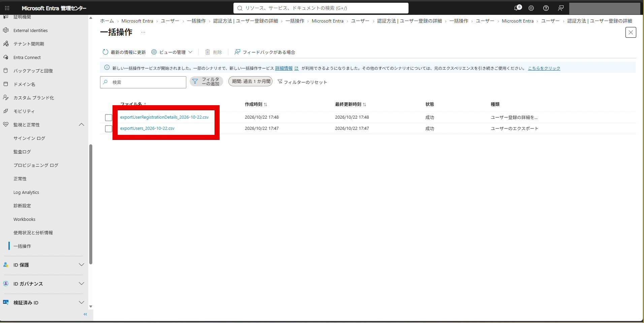Click the top resource search box

[x=321, y=8]
